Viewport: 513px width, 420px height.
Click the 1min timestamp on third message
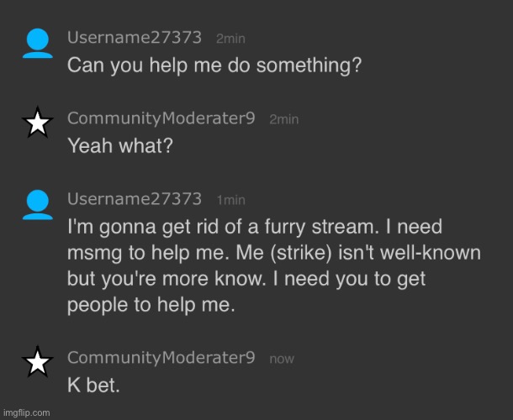pos(231,200)
